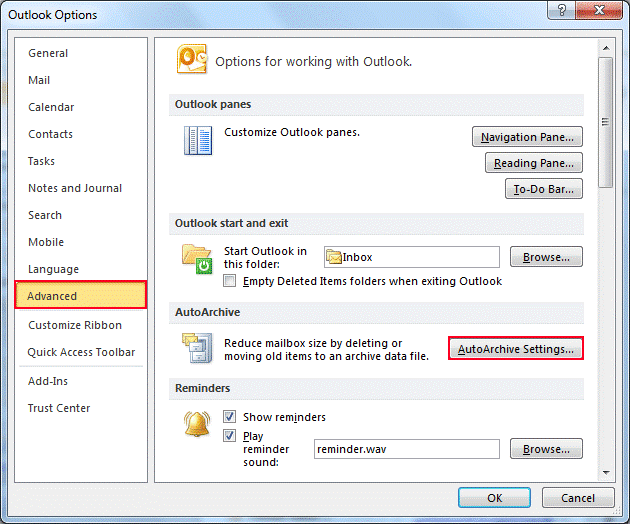Click the Navigation Pane button

[x=527, y=137]
